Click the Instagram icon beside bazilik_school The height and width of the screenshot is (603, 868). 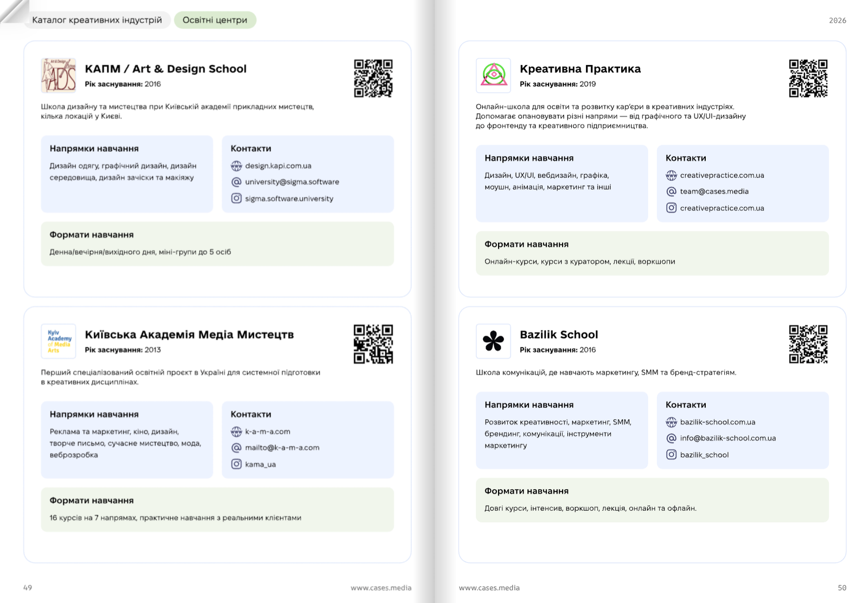coord(672,454)
